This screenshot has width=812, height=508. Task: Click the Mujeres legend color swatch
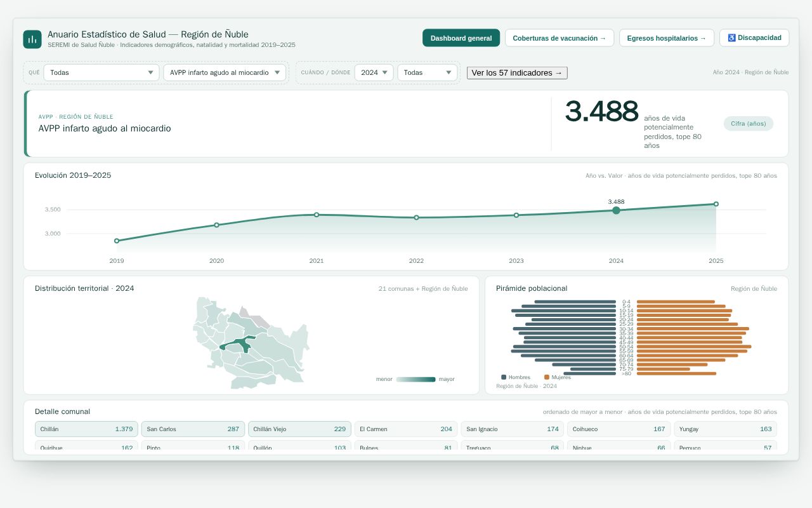(x=547, y=377)
